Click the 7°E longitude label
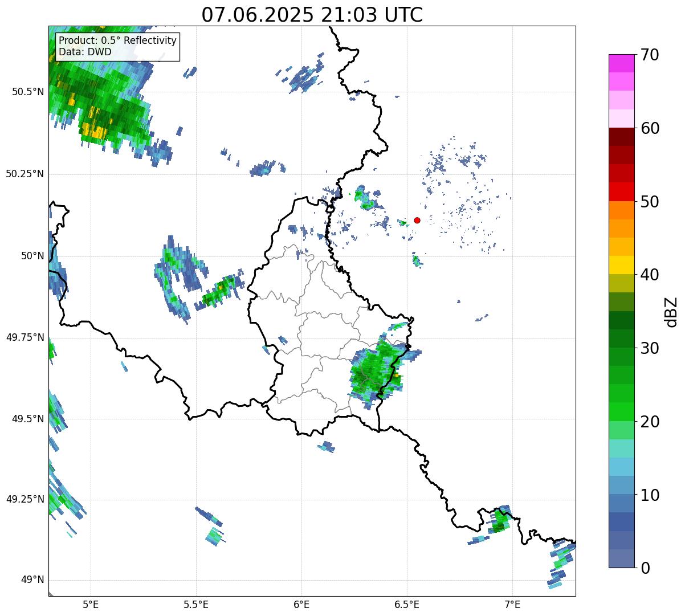Viewport: 685px width, 616px height. [x=512, y=605]
